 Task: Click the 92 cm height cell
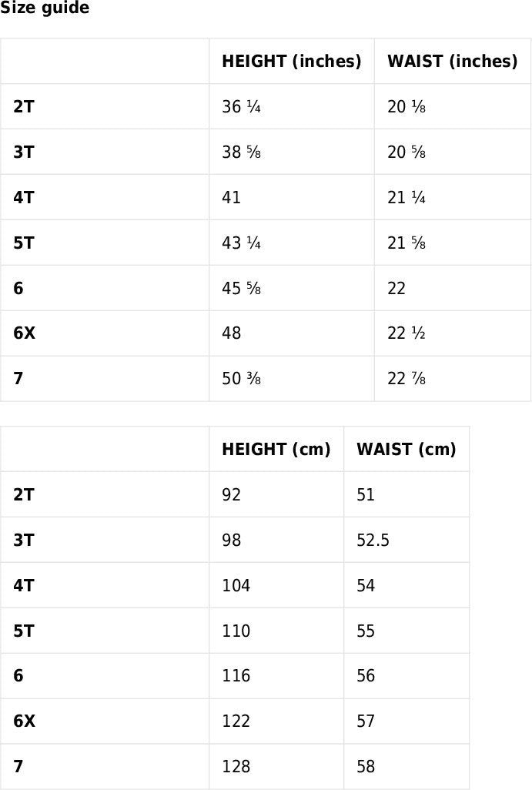tap(232, 495)
